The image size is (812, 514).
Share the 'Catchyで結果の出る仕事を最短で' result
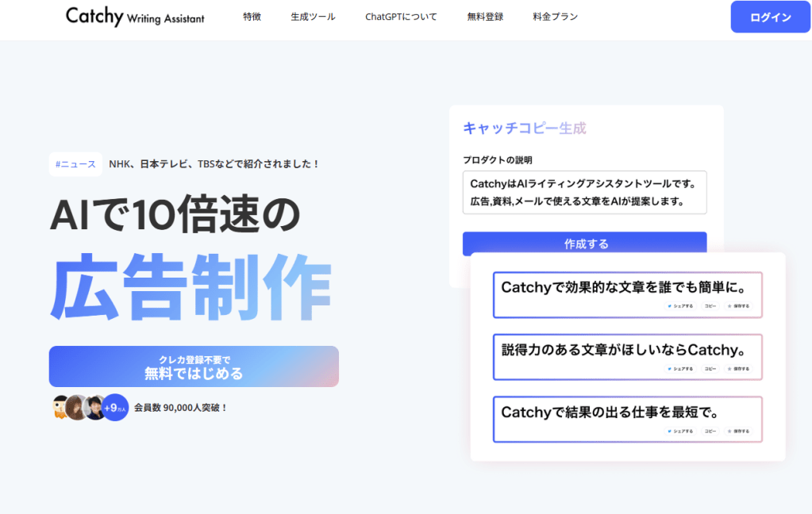tap(680, 432)
